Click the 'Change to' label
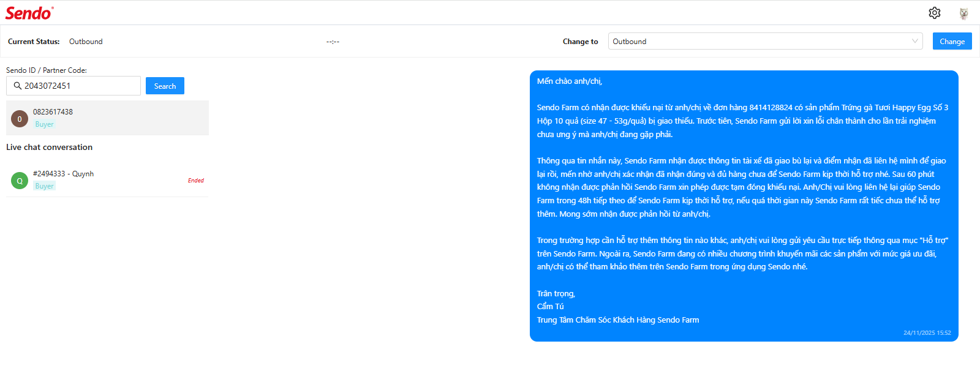 pos(580,42)
